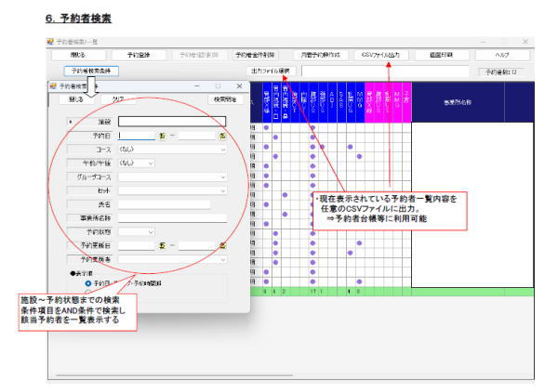
Task: Click the クリア button in dialog
Action: (118, 99)
